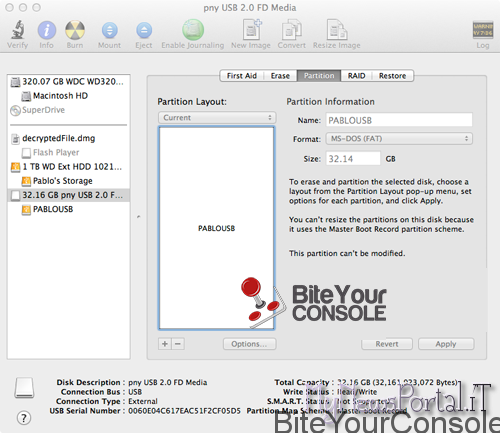Click the Options... button
Screen dimensions: 500x433
[x=249, y=344]
